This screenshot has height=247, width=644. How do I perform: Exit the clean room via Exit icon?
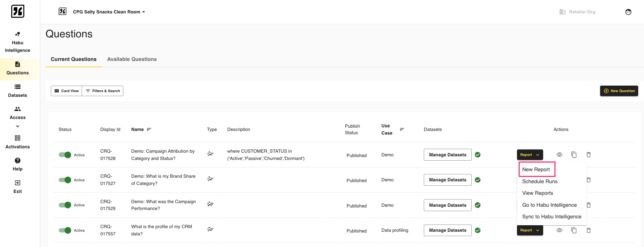[17, 183]
